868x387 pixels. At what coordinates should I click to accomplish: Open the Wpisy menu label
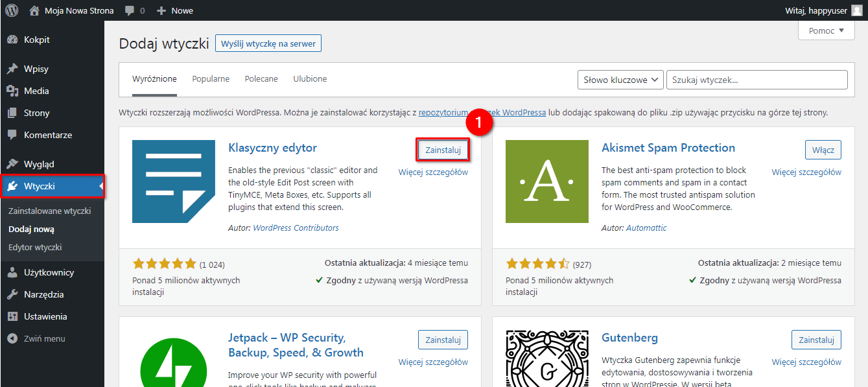(x=36, y=69)
